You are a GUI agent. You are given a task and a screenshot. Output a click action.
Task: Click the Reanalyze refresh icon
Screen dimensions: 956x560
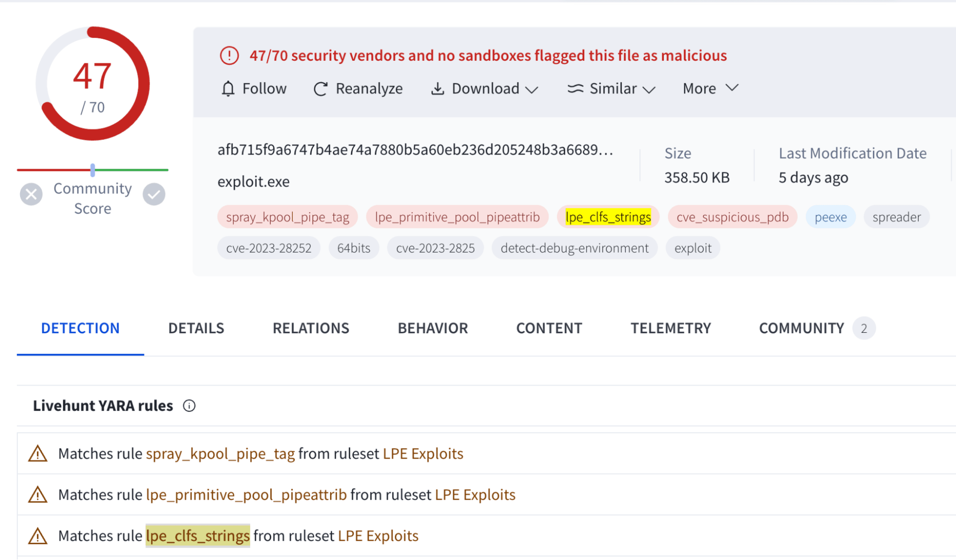[323, 88]
